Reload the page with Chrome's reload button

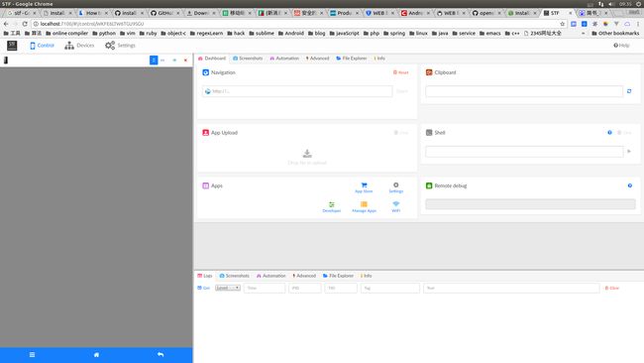(25, 24)
